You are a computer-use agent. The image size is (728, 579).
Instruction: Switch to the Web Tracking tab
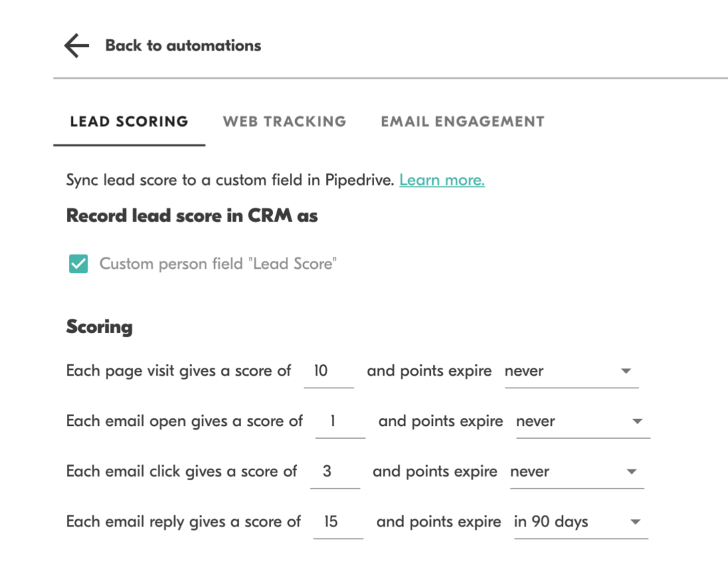tap(284, 121)
